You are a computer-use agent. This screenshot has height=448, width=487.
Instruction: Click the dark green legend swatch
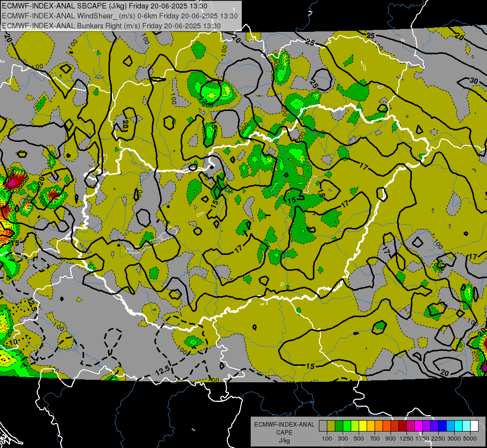[339, 426]
